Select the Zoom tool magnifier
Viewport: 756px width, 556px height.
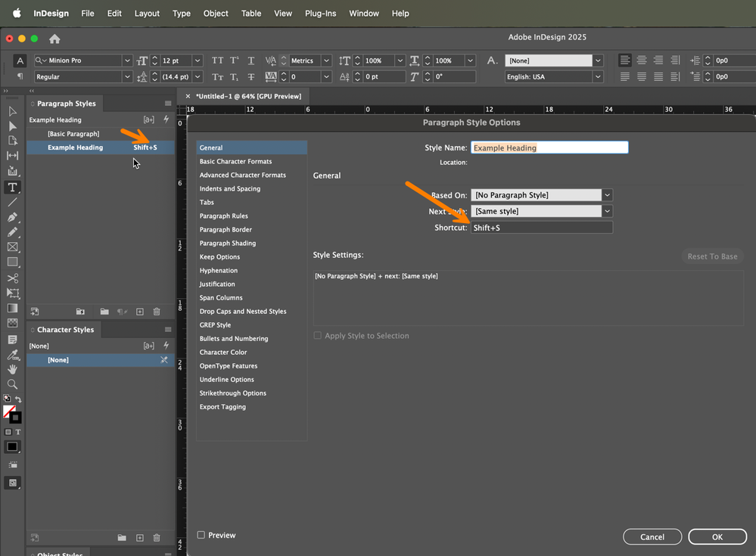click(13, 384)
